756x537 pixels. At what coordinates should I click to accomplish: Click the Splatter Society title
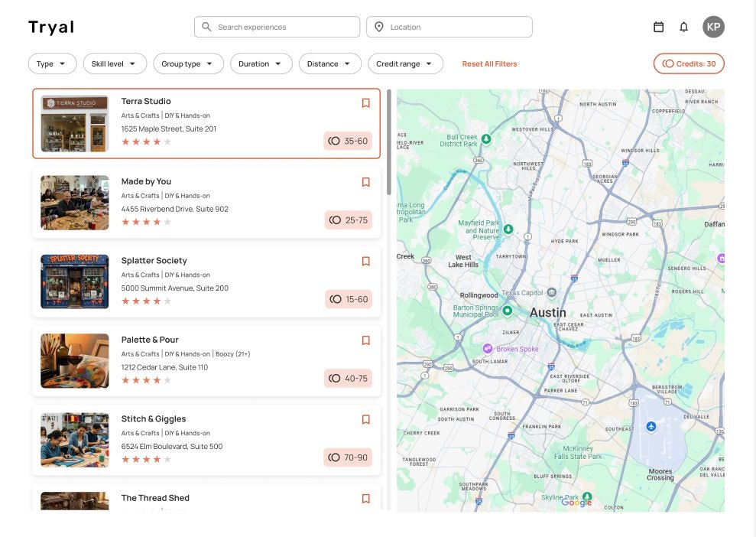pos(154,261)
